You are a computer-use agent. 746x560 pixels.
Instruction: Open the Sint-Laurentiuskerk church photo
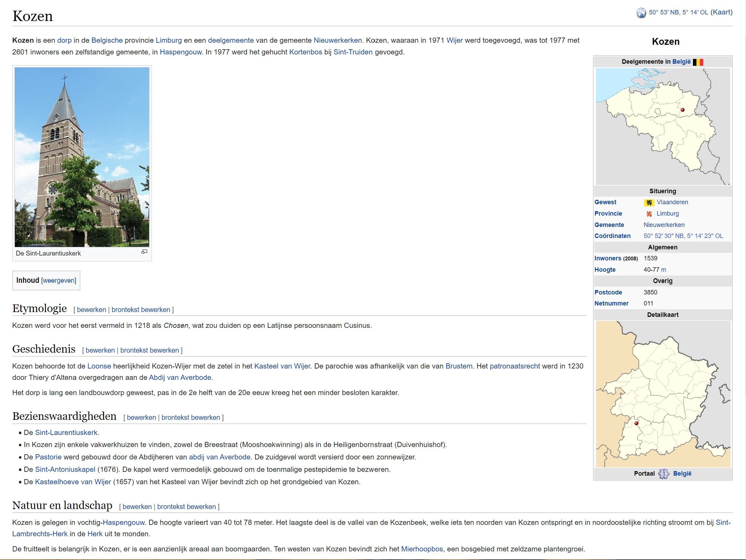click(82, 157)
